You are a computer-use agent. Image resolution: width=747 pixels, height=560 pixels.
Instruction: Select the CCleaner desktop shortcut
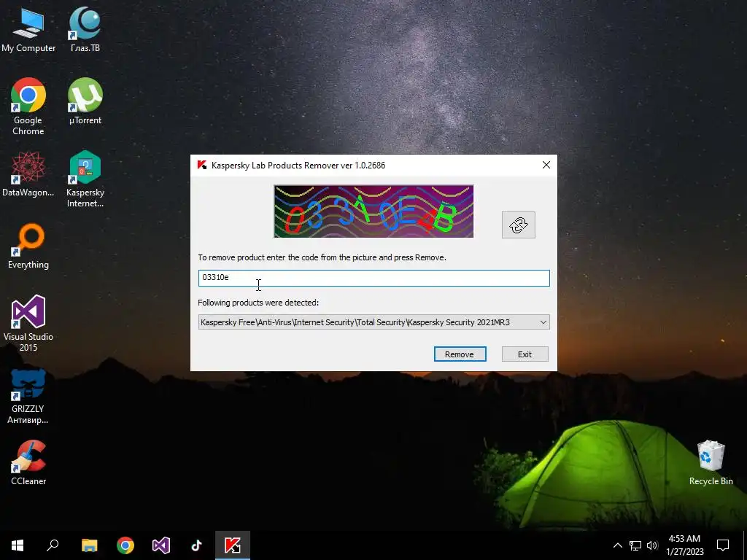[28, 462]
